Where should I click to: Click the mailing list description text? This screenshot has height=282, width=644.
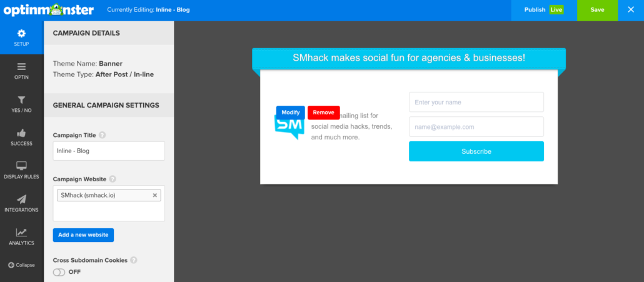[x=352, y=126]
